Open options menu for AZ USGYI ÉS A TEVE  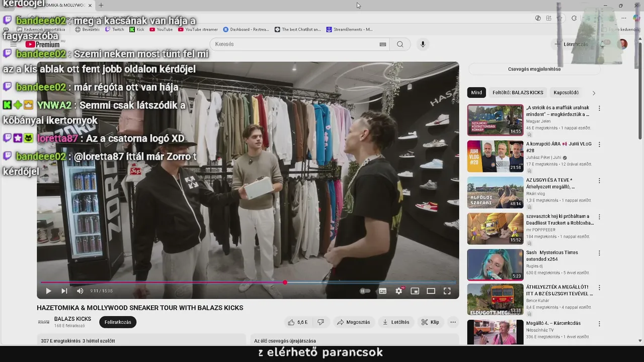(599, 180)
